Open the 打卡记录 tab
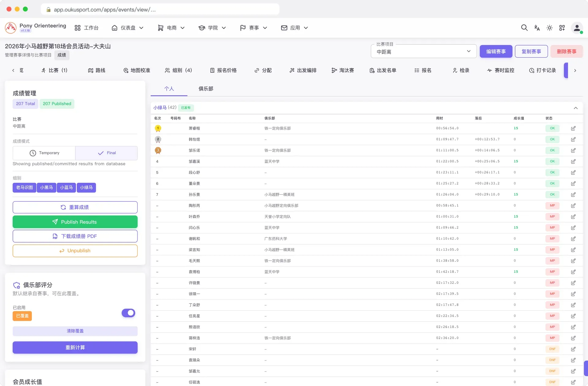588x386 pixels. point(543,71)
